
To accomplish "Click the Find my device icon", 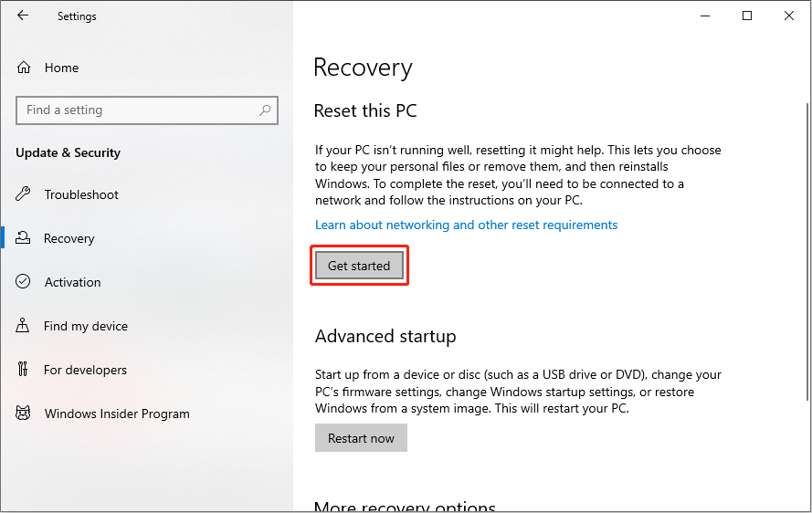I will [x=23, y=325].
